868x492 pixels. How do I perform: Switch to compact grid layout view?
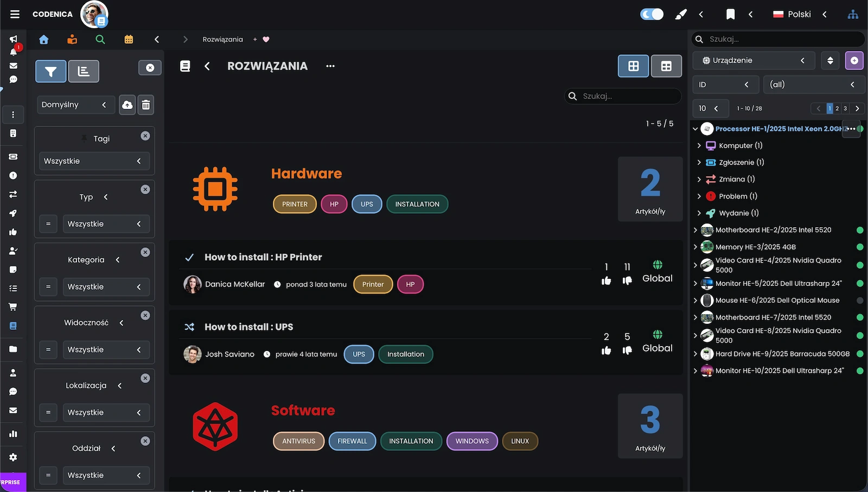pos(666,66)
